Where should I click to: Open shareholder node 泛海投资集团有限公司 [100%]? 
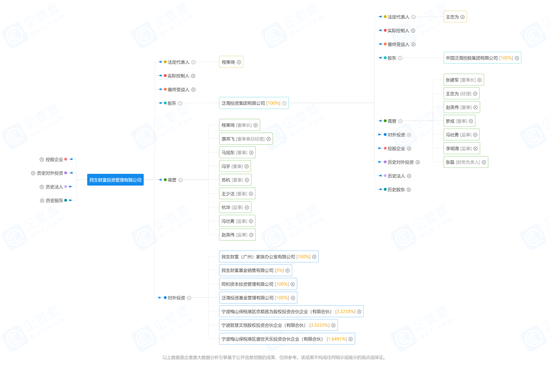coord(254,103)
